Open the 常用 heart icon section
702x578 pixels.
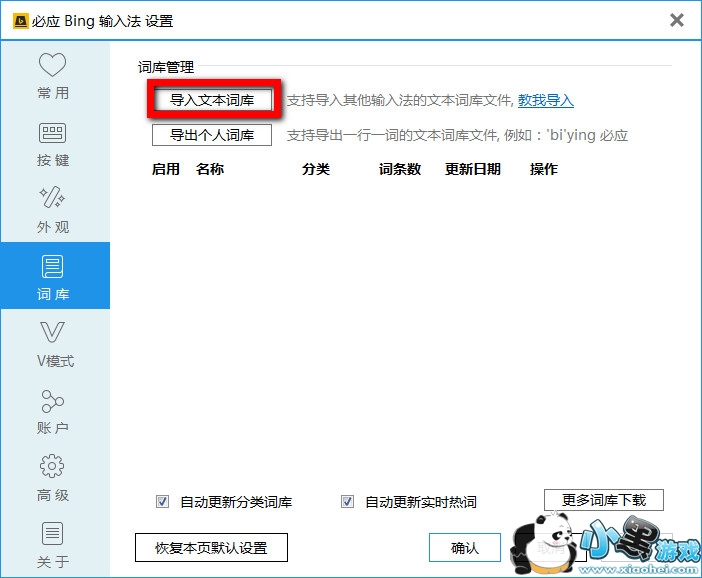(53, 65)
